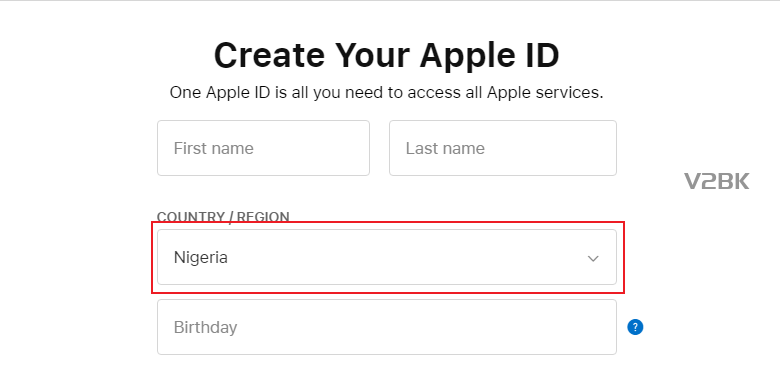Click the chevron arrow in Nigeria dropdown
The height and width of the screenshot is (378, 780).
pos(592,258)
